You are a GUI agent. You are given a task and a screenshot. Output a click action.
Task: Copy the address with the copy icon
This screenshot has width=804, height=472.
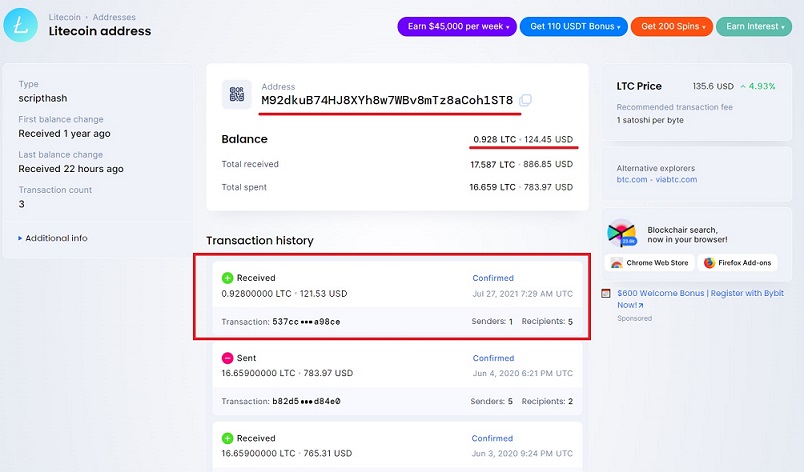[525, 100]
